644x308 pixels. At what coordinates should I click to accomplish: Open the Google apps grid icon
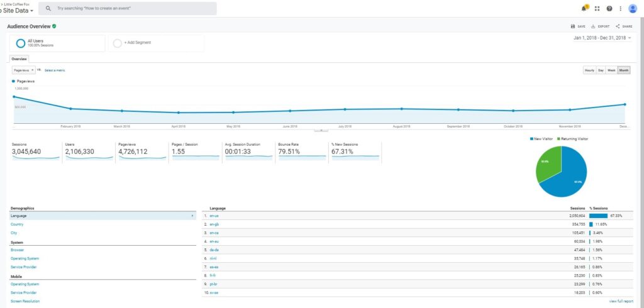pyautogui.click(x=597, y=8)
